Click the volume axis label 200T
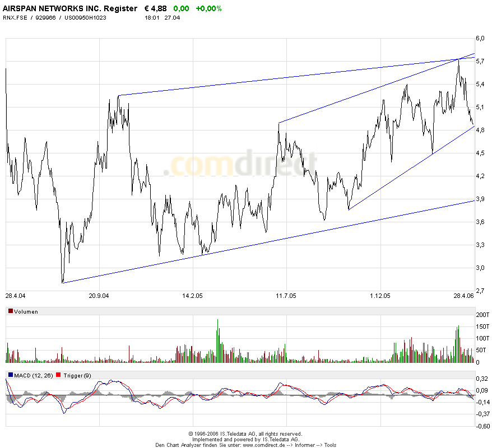 [482, 315]
